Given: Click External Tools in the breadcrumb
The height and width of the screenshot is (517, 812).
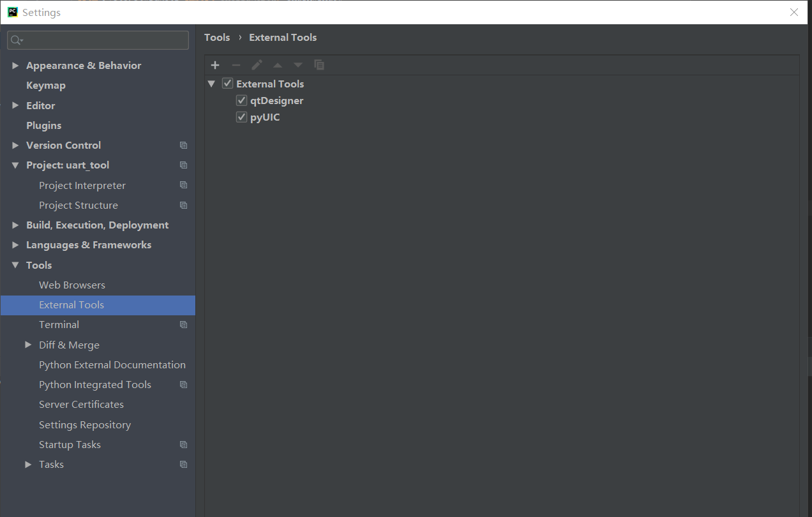Looking at the screenshot, I should coord(283,38).
